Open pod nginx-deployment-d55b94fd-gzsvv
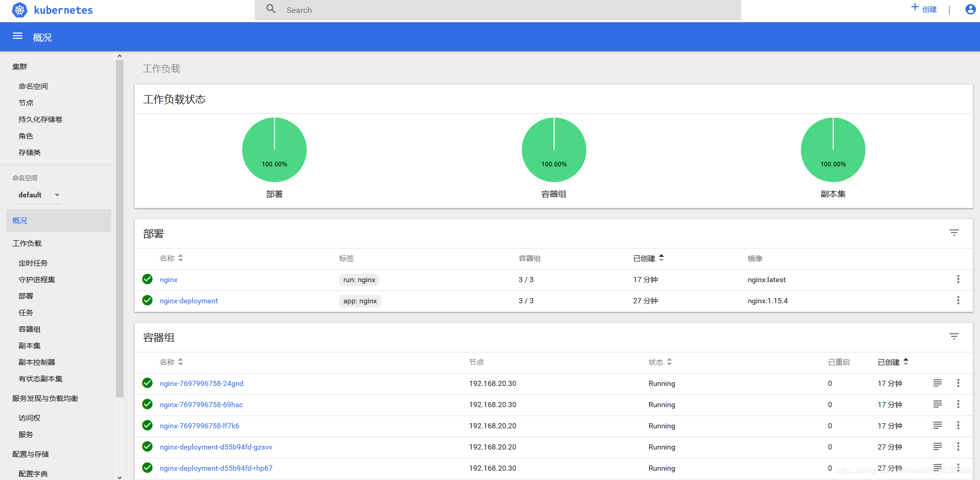 216,447
